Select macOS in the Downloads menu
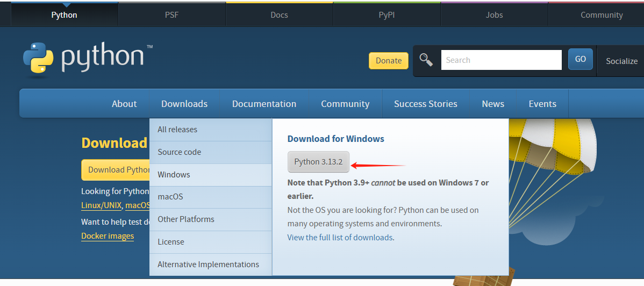 click(170, 197)
